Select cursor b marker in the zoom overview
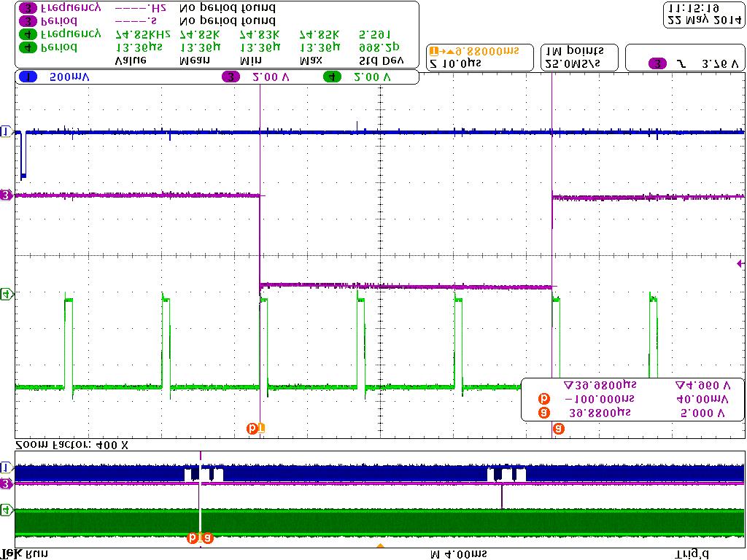Image resolution: width=747 pixels, height=560 pixels. [193, 538]
